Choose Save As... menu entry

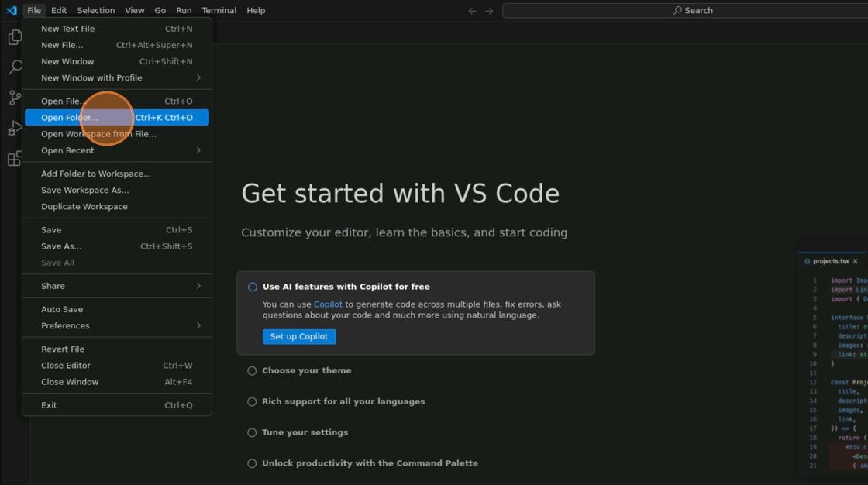pyautogui.click(x=117, y=246)
